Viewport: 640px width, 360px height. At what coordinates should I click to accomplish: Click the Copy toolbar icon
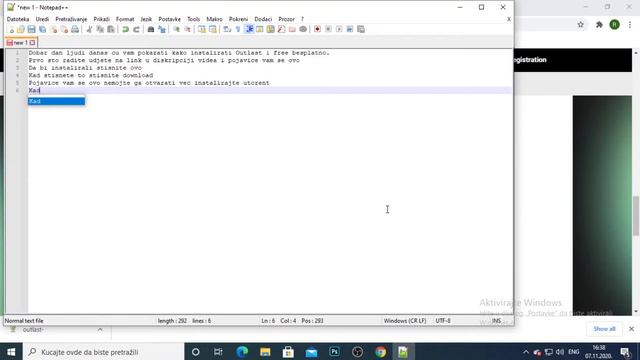click(100, 29)
